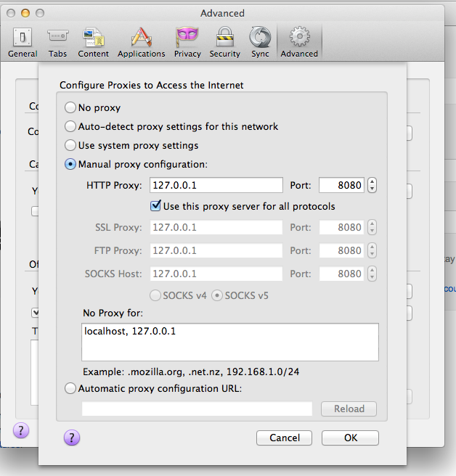
Task: Uncheck Use this proxy server for all protocols
Action: coord(155,206)
